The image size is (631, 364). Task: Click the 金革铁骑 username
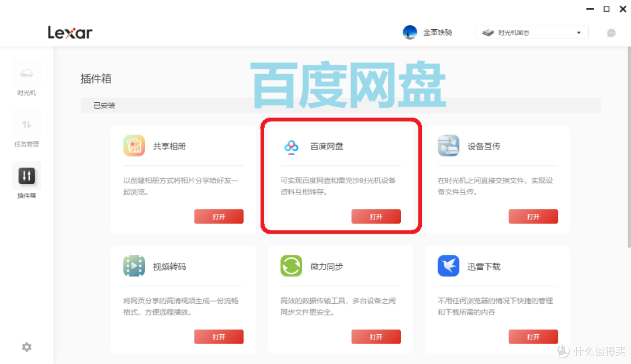coord(438,33)
